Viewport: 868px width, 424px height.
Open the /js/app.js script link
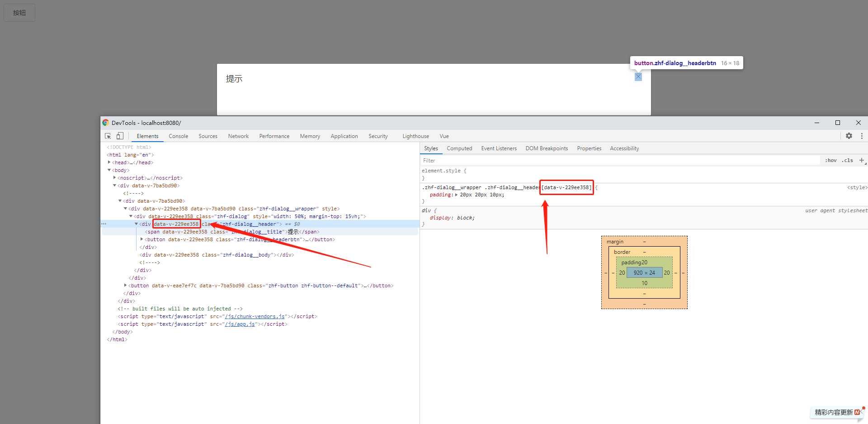coord(240,324)
